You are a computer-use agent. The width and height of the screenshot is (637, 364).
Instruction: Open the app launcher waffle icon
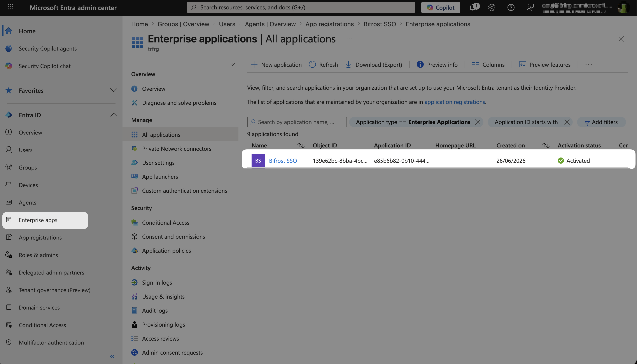(x=10, y=7)
